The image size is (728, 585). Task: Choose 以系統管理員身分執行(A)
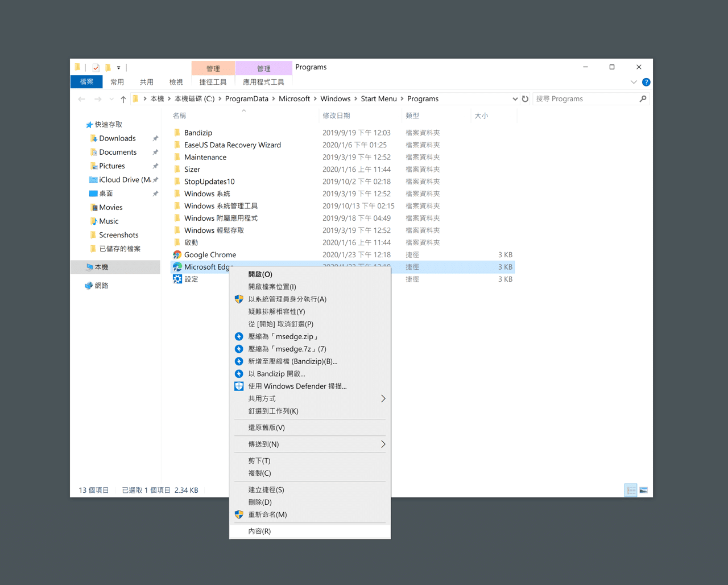(x=310, y=299)
